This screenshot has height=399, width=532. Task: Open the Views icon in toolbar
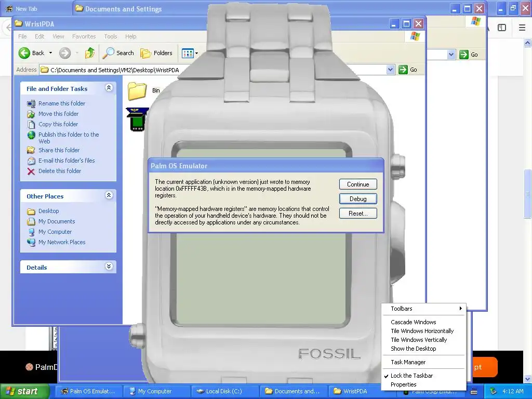coord(187,53)
